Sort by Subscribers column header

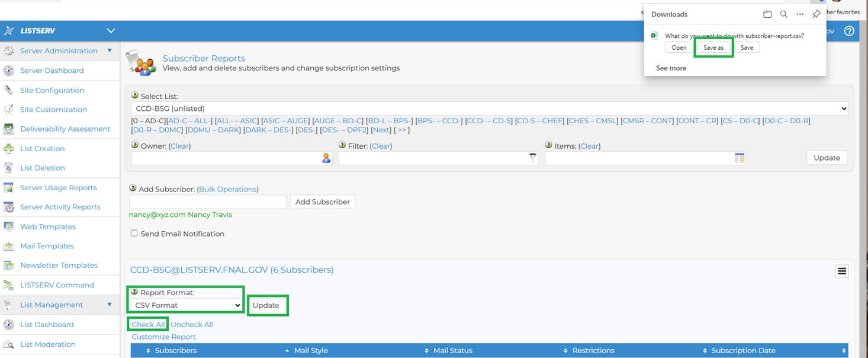click(175, 350)
